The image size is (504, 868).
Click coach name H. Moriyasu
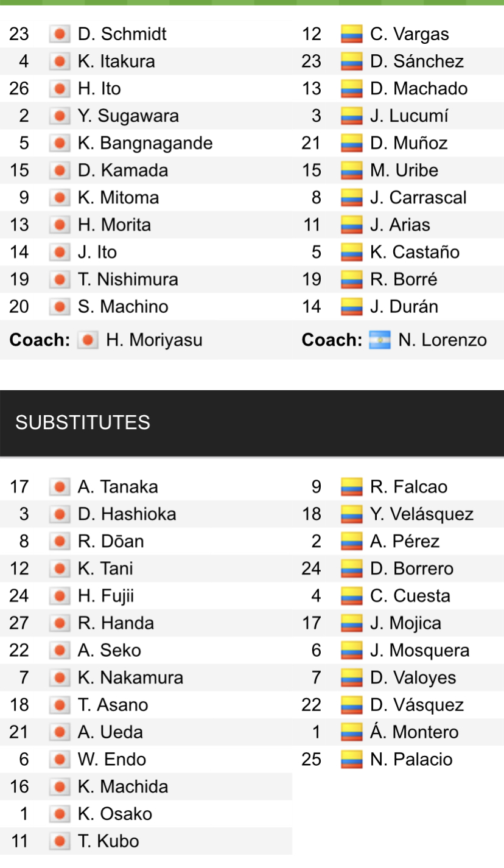point(154,340)
